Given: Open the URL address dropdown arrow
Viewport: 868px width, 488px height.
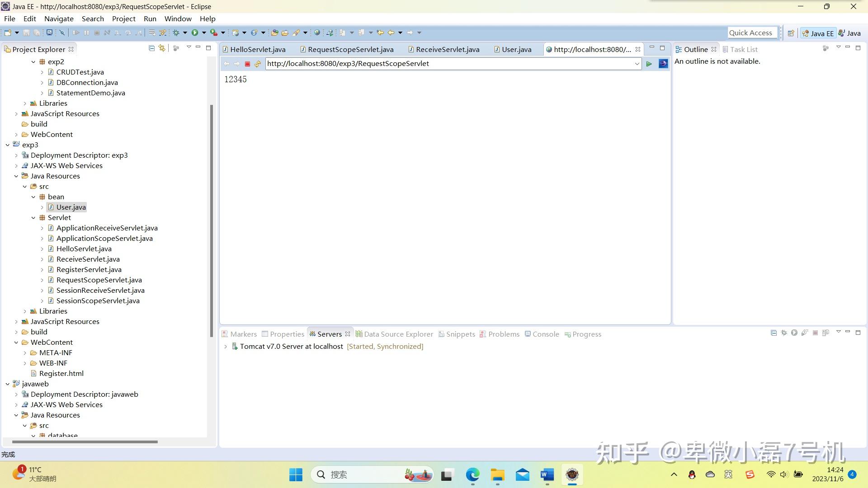Looking at the screenshot, I should point(637,64).
